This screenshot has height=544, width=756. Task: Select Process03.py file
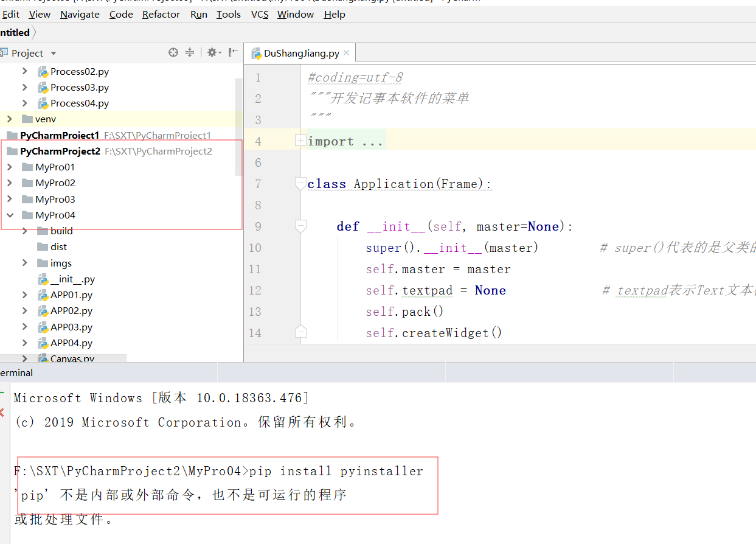80,87
